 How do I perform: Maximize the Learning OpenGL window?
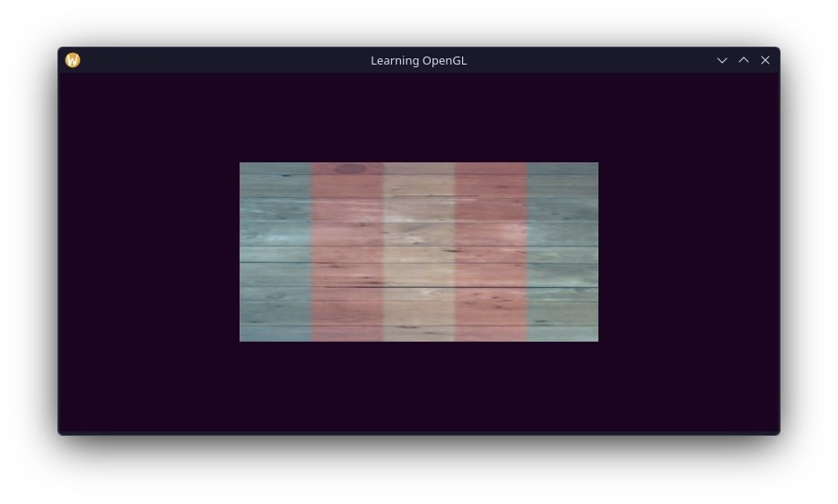(x=743, y=60)
